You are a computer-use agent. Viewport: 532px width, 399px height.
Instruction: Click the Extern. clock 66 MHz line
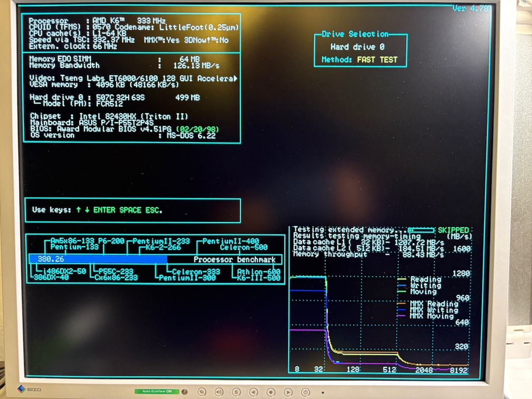tap(73, 47)
